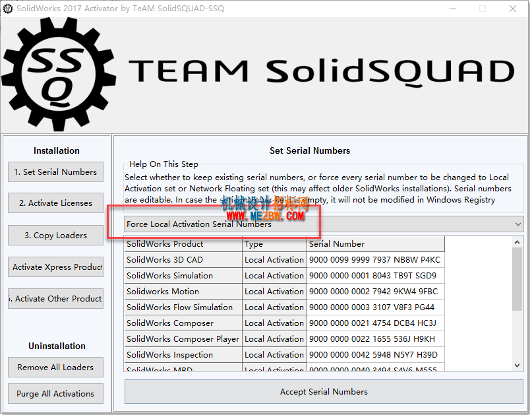Select SolidWorks Composer Player product cell

[183, 339]
